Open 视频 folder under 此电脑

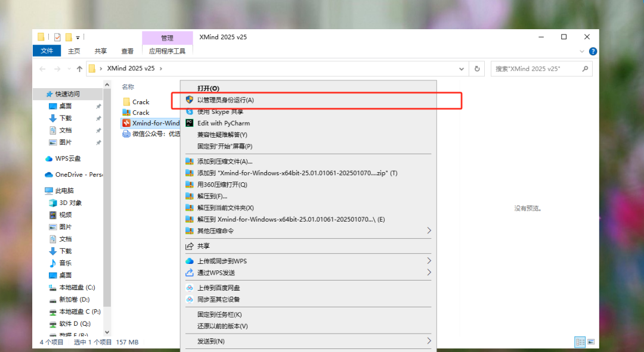tap(66, 214)
